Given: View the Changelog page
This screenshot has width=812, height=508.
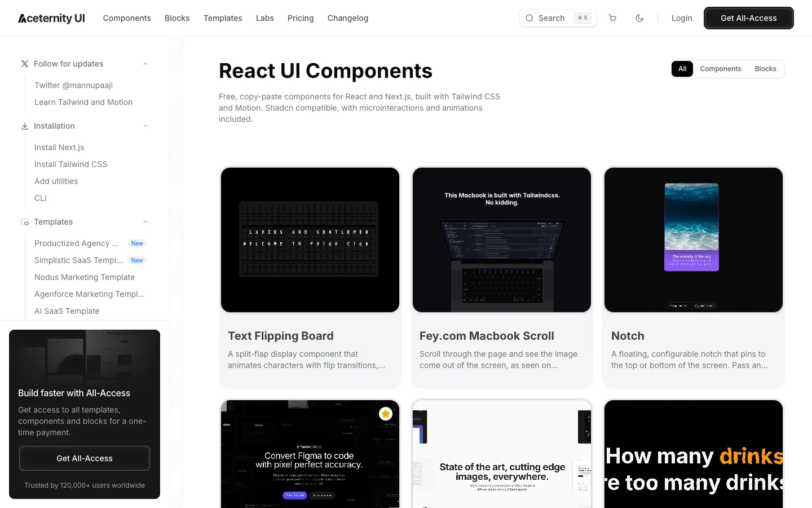Looking at the screenshot, I should click(x=348, y=18).
